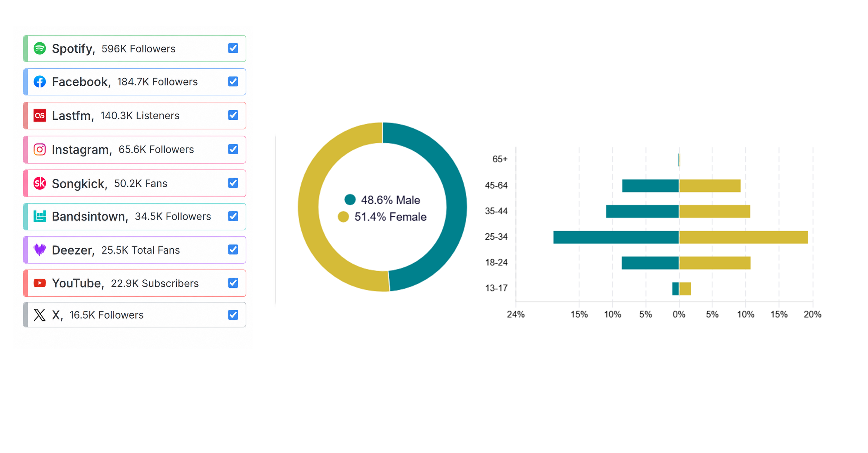Click the 'Instagram,' platform name

[82, 150]
